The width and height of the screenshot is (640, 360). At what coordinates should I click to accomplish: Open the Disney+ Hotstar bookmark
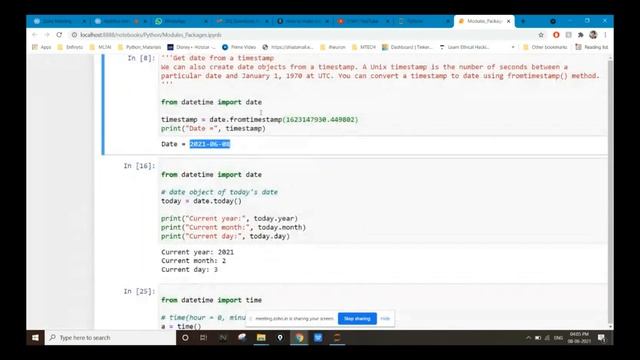pyautogui.click(x=191, y=47)
